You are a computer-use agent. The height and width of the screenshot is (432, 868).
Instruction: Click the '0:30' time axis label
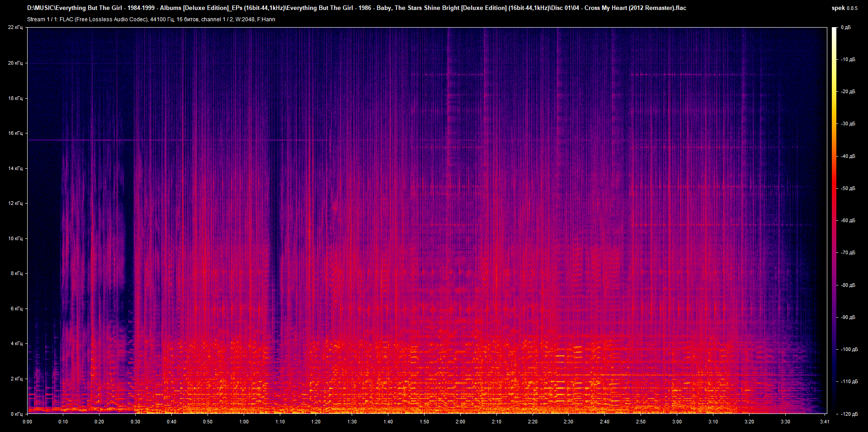(135, 422)
